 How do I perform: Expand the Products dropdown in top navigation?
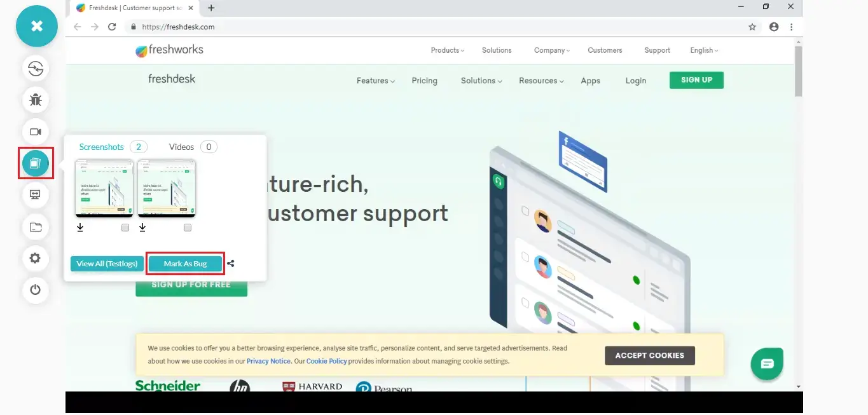tap(447, 50)
